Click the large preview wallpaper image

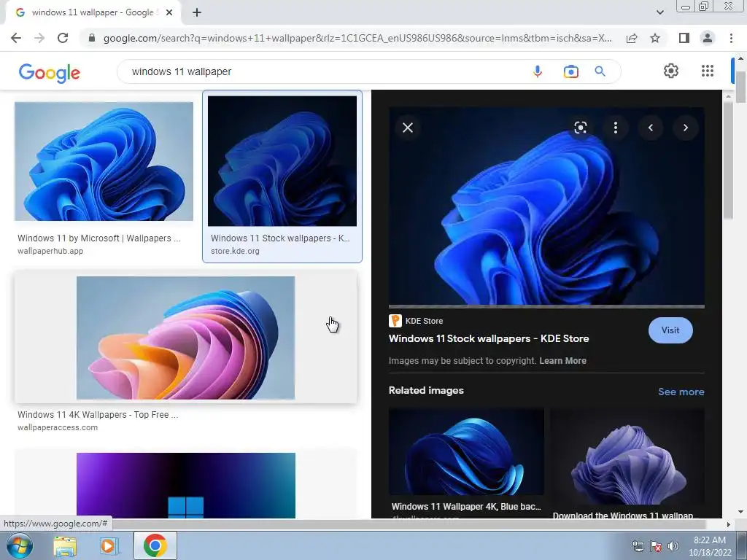(x=546, y=206)
